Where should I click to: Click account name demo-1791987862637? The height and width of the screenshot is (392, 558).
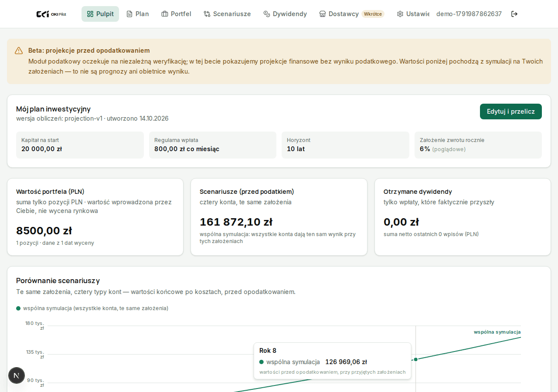tap(469, 14)
